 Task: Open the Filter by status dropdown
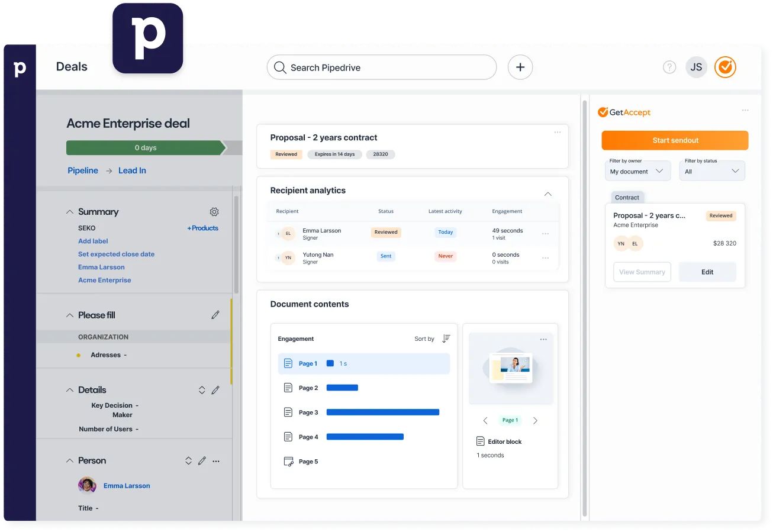pos(712,170)
